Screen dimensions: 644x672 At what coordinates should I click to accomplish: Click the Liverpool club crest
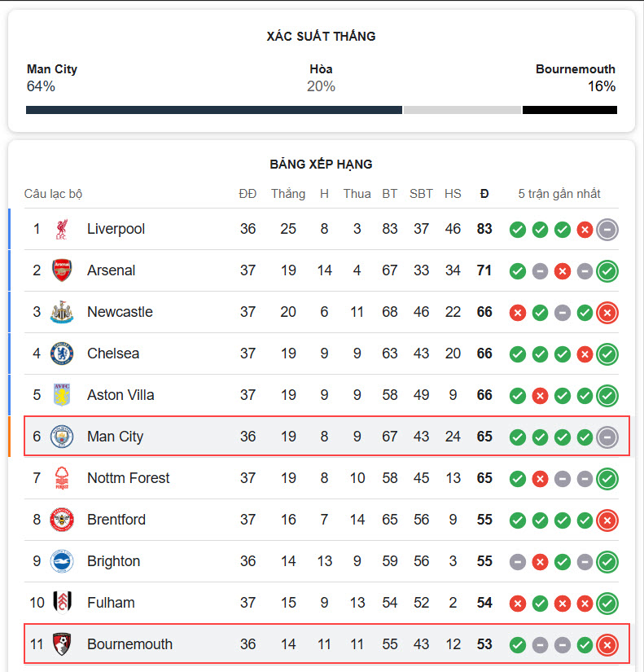[62, 229]
